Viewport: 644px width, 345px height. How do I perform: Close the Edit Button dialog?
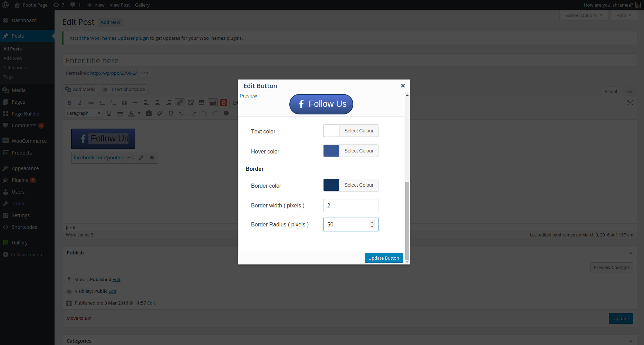(x=403, y=86)
